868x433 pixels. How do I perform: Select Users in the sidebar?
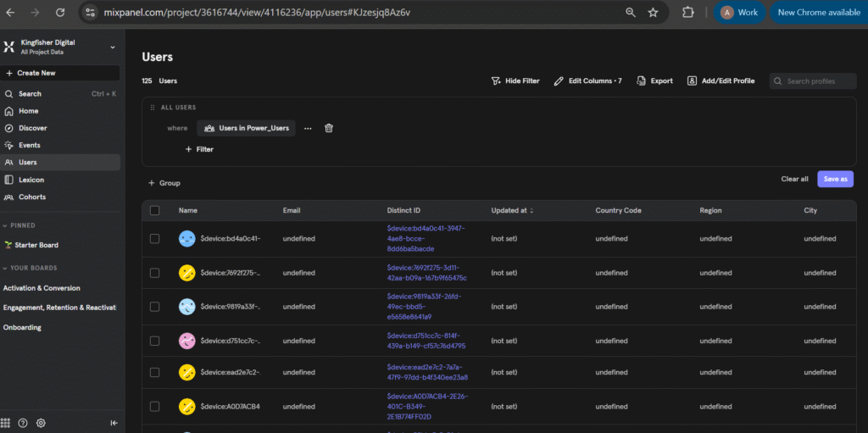pyautogui.click(x=60, y=163)
